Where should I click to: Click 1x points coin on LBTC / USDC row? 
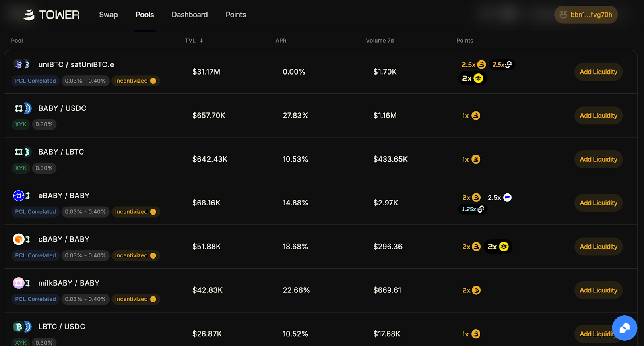(x=471, y=334)
